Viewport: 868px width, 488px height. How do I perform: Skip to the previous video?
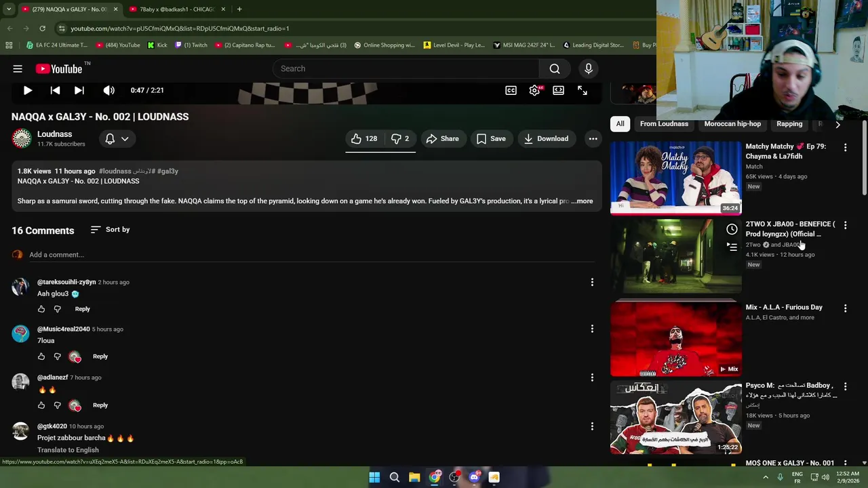coord(55,90)
